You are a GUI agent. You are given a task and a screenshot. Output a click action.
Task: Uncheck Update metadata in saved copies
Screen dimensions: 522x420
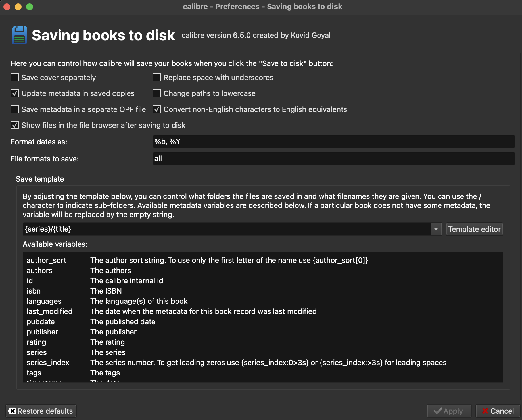(15, 93)
